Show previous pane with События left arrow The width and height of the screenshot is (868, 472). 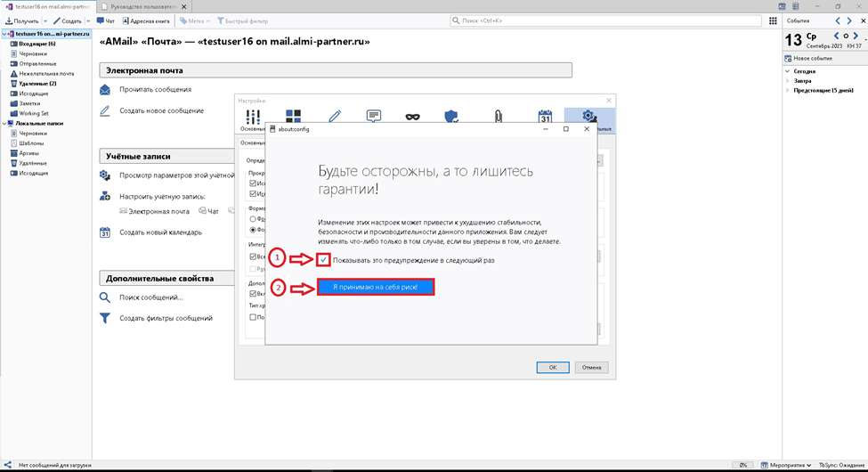pos(838,20)
